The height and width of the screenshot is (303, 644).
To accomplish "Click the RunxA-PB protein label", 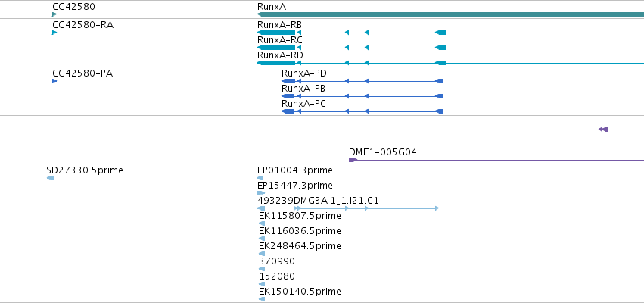I will [x=304, y=89].
